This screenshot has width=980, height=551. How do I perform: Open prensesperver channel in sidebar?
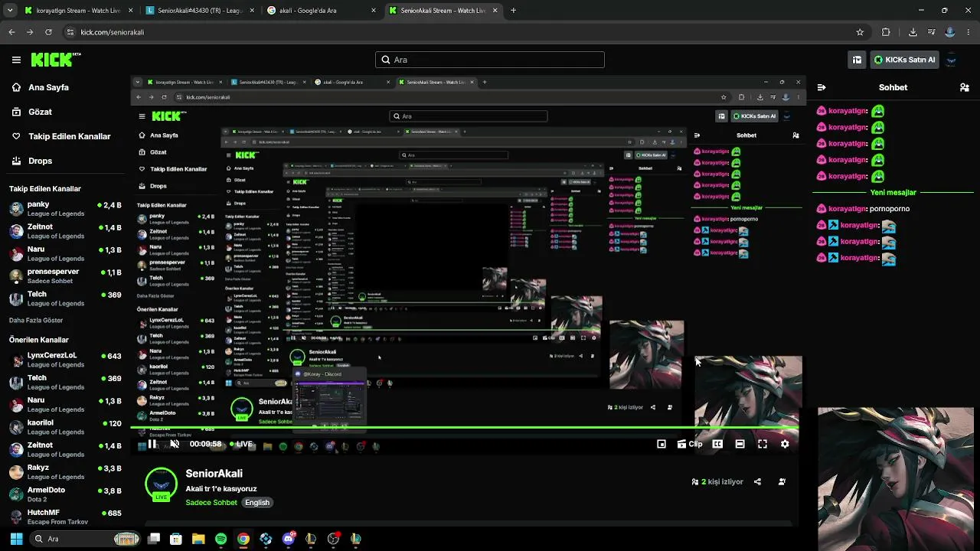tap(65, 276)
